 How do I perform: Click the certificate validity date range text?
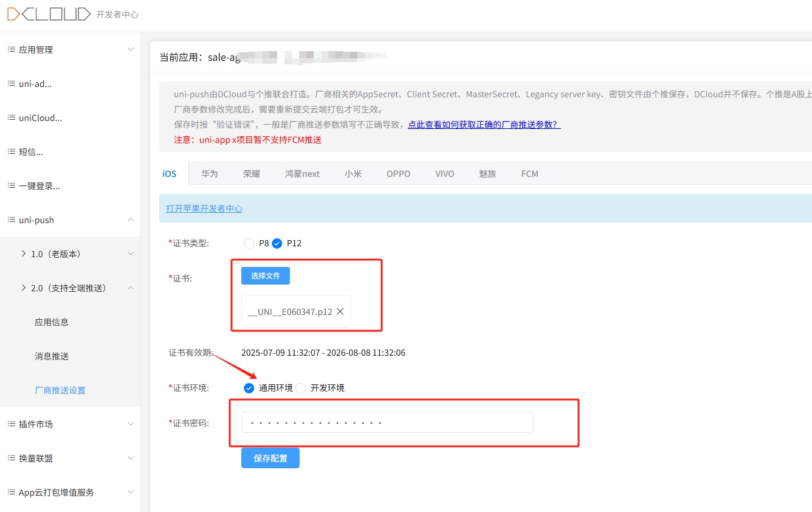(323, 353)
